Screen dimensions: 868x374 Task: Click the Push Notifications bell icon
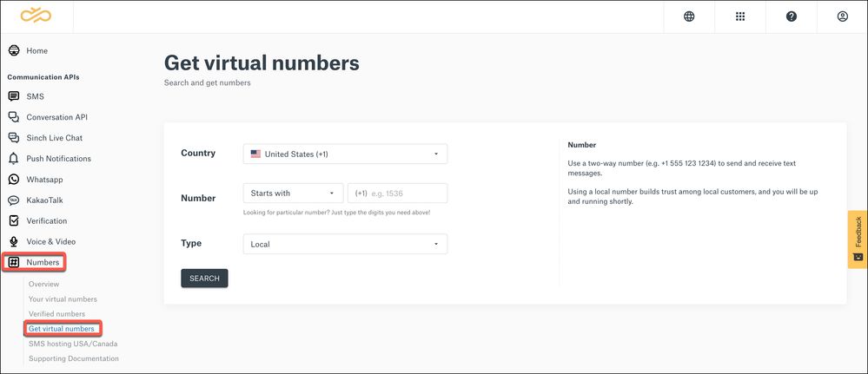(x=14, y=159)
